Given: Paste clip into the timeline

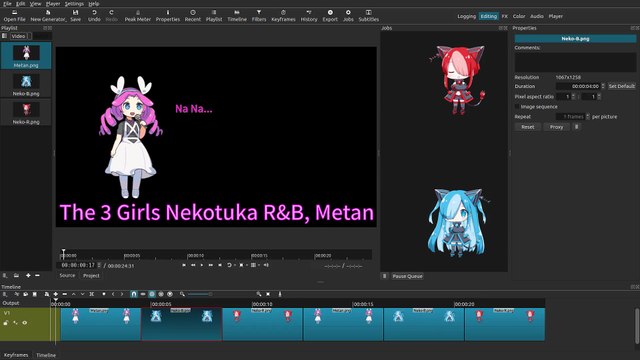Looking at the screenshot, I should tap(35, 294).
